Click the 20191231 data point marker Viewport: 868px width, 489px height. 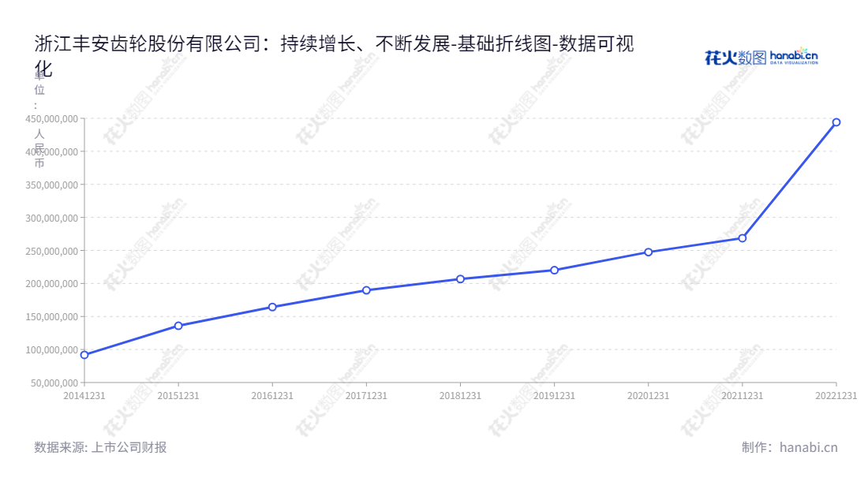tap(554, 271)
